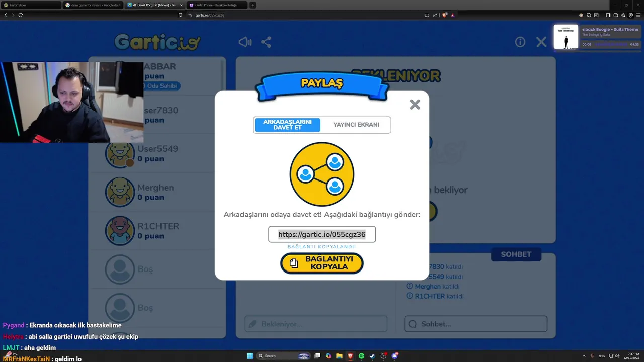The width and height of the screenshot is (644, 362).
Task: Click the Bekleniyor answer input field
Action: [316, 324]
